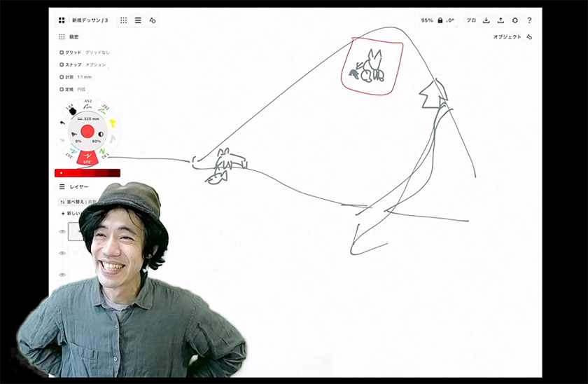Toggle the canvas rotation lock icon

(x=440, y=20)
